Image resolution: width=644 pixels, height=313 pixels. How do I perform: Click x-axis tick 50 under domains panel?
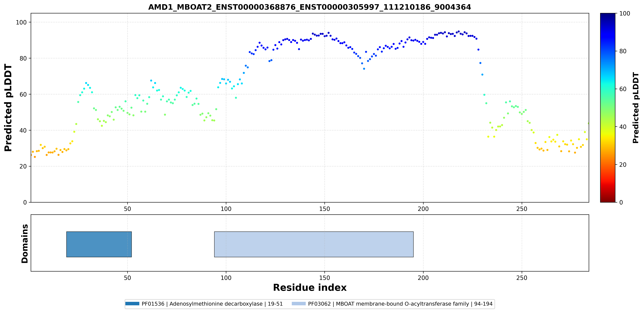pos(127,278)
